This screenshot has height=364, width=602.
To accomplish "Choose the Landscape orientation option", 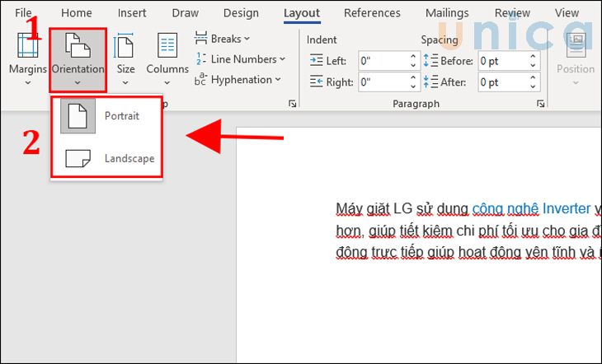I will coord(106,158).
